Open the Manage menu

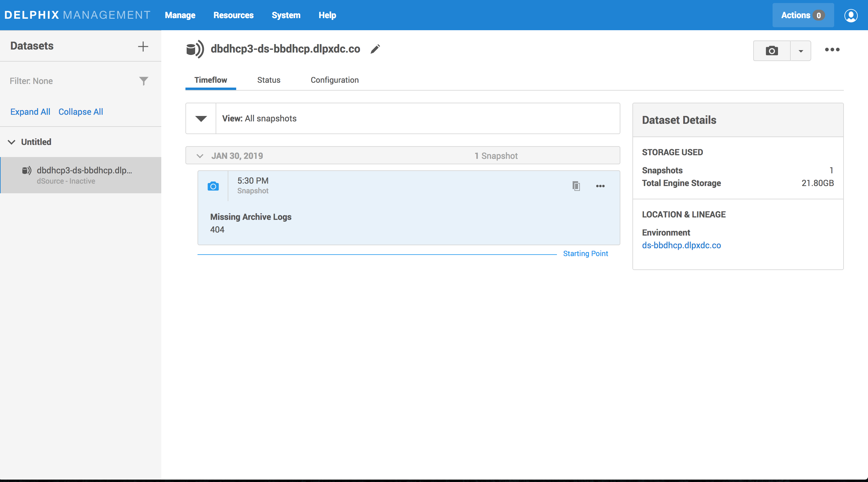point(180,15)
